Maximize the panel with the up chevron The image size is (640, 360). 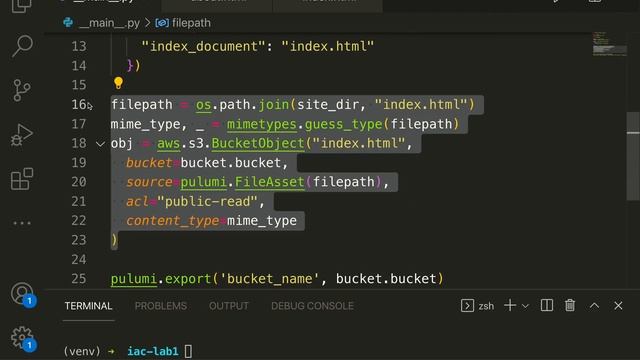tap(594, 305)
